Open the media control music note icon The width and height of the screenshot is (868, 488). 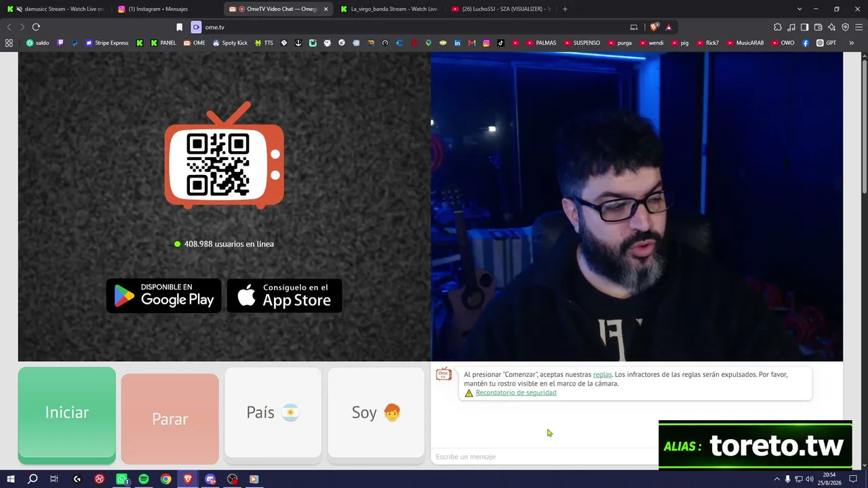coord(791,27)
